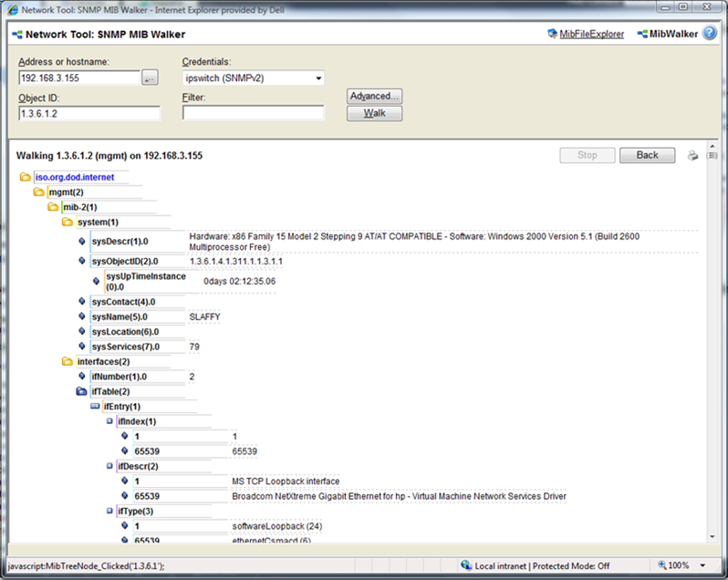Click the printer icon beside Back
The height and width of the screenshot is (580, 728).
692,155
